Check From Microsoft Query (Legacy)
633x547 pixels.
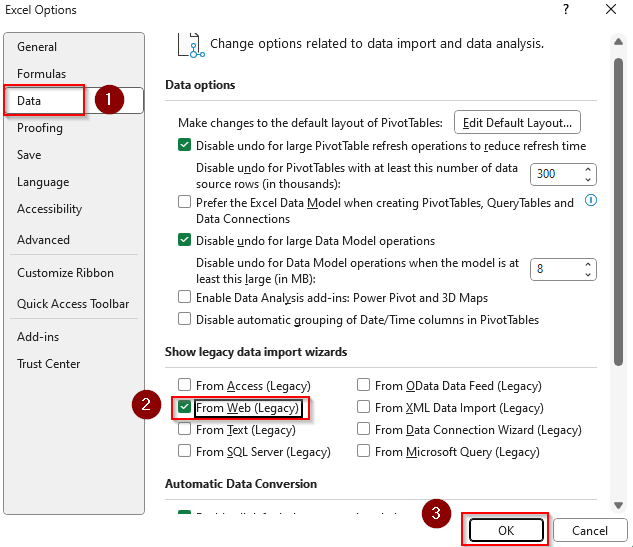[x=363, y=451]
